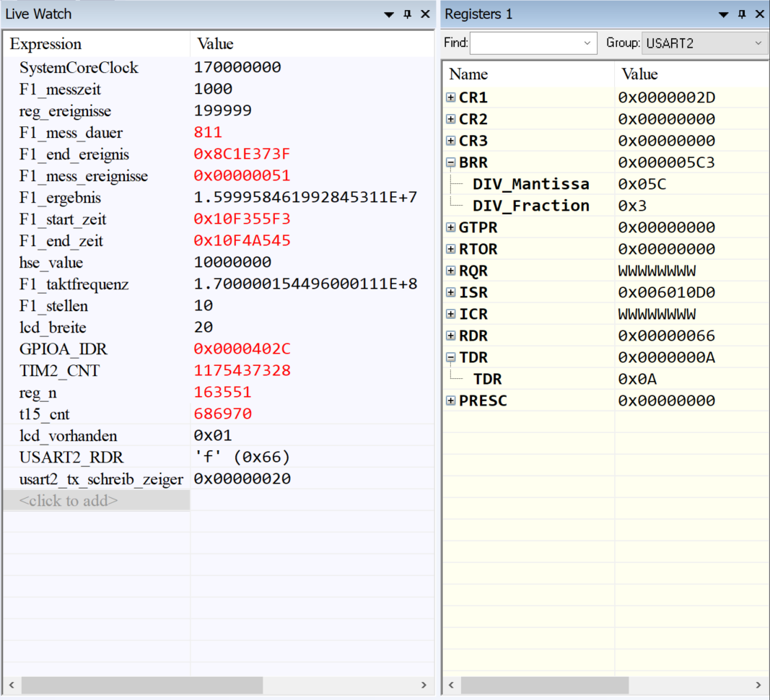The width and height of the screenshot is (770, 700).
Task: Select the reg_n expression
Action: pos(38,393)
